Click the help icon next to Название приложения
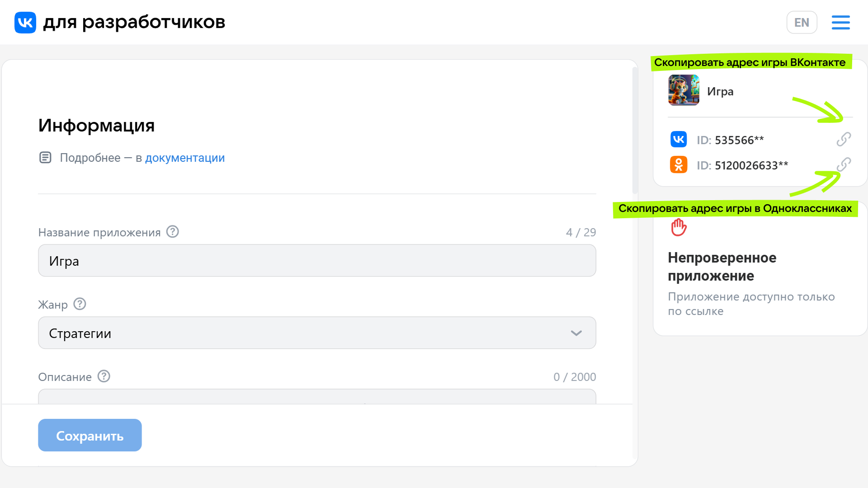868x488 pixels. pyautogui.click(x=173, y=232)
